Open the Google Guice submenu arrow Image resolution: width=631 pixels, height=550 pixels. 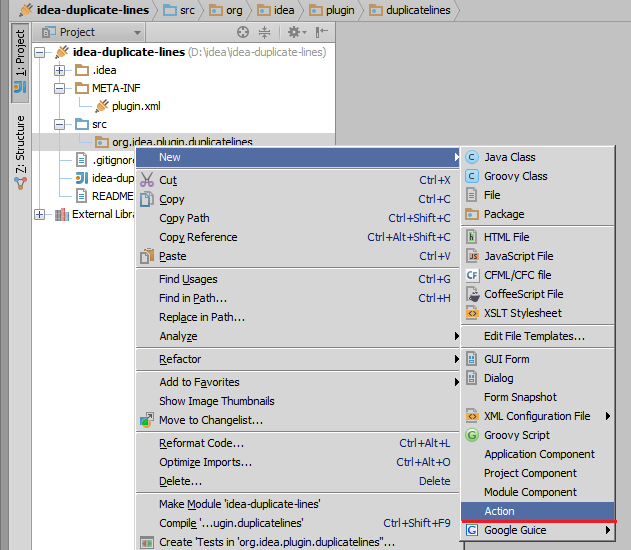pos(608,530)
